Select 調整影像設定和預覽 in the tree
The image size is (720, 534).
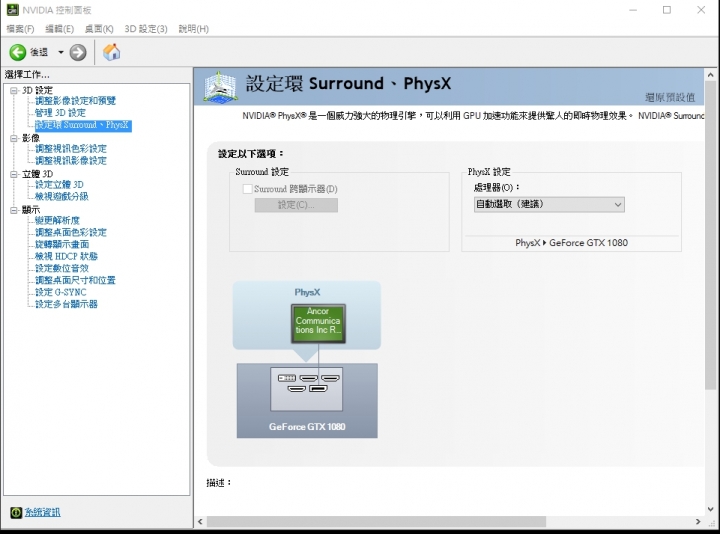coord(75,101)
